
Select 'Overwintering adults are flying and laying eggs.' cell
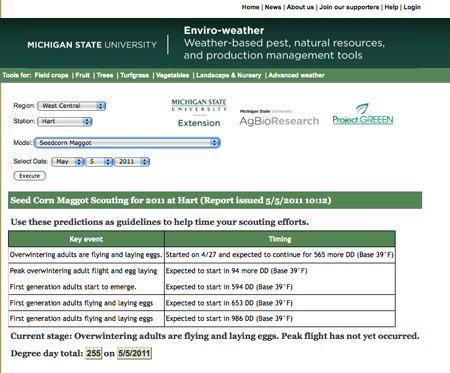click(86, 255)
